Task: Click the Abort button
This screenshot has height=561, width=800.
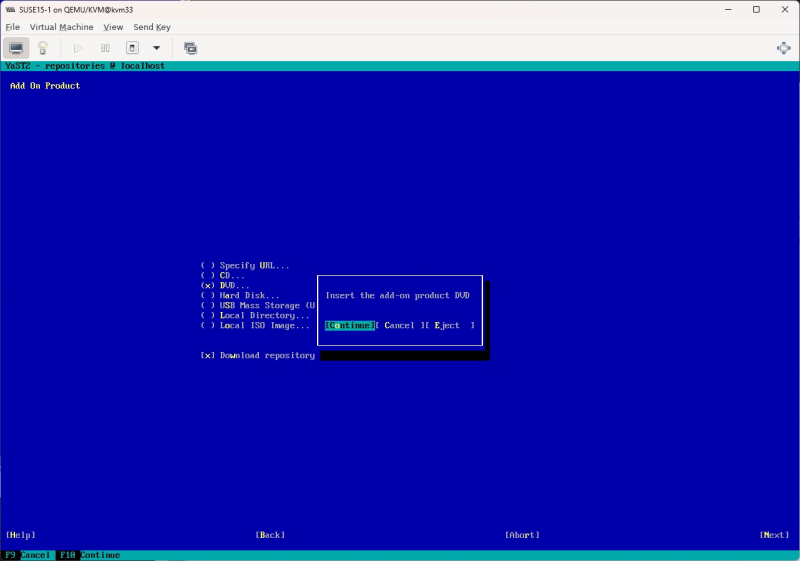Action: coord(522,535)
